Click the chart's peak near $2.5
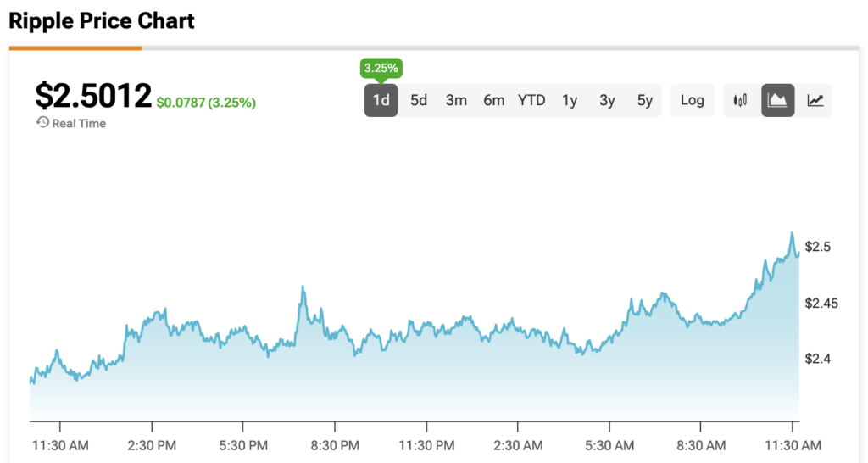 pyautogui.click(x=792, y=233)
